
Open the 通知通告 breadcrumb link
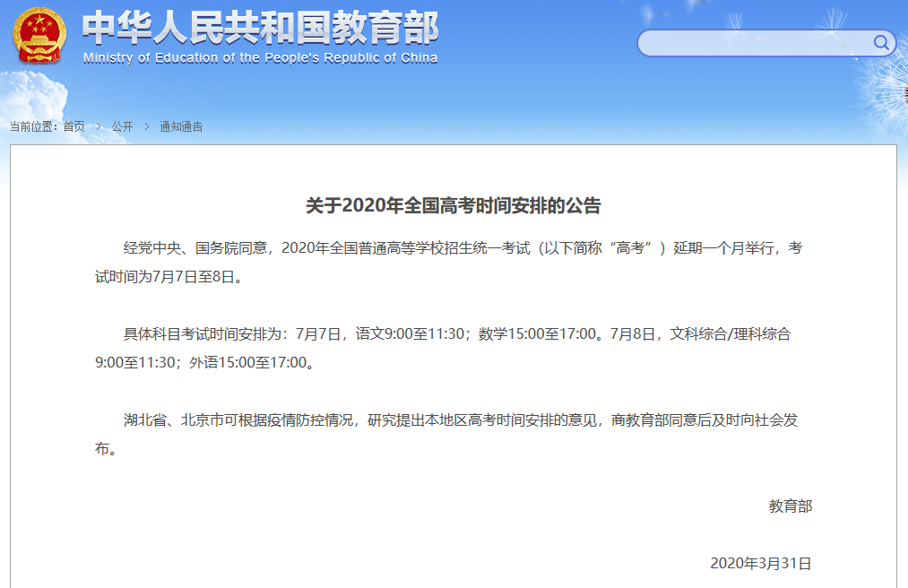click(x=181, y=126)
